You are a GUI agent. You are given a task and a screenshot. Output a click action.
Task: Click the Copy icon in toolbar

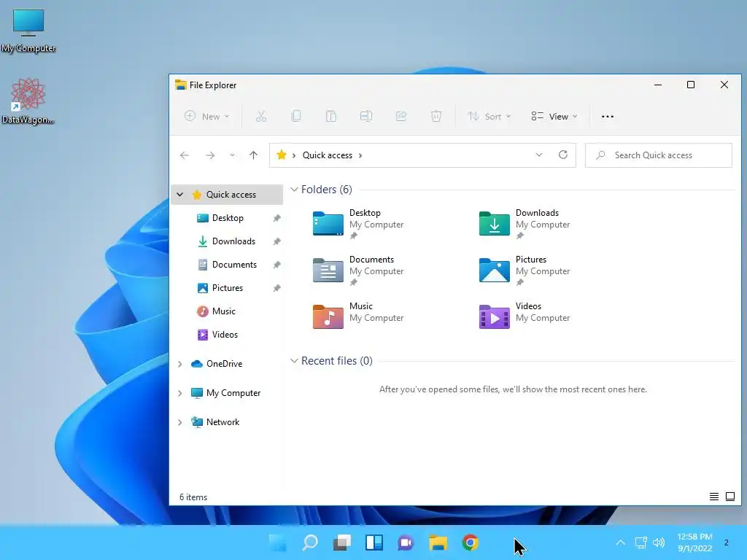pos(296,116)
